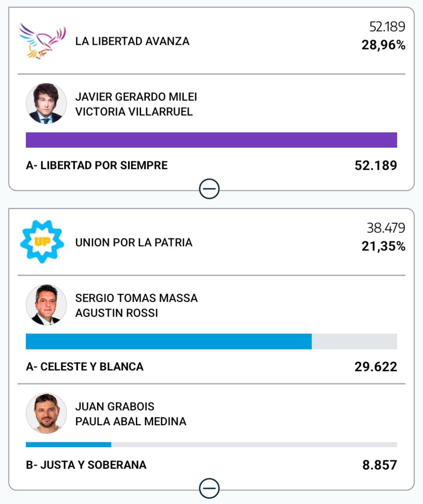Screen dimensions: 423x504
Task: Click the purple Libertad por Siempre bar
Action: click(211, 140)
